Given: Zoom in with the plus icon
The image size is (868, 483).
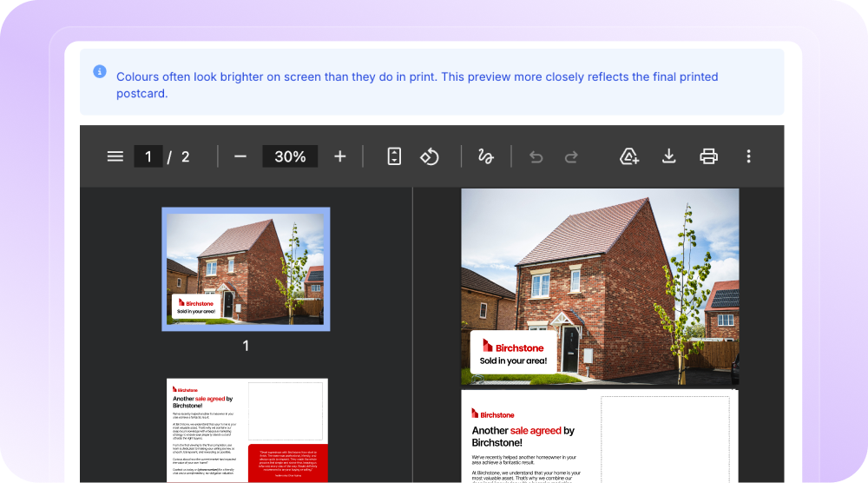Looking at the screenshot, I should (340, 156).
